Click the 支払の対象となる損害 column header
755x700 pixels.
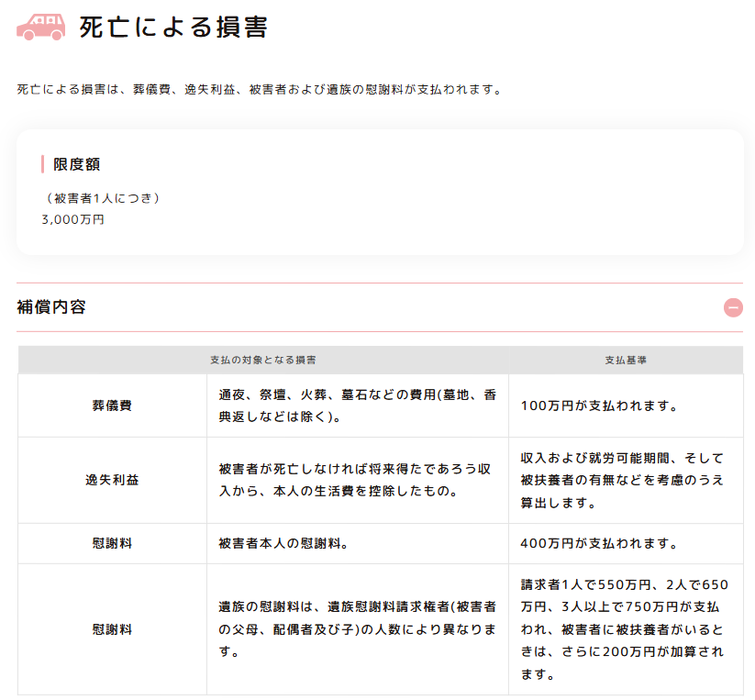[x=263, y=361]
